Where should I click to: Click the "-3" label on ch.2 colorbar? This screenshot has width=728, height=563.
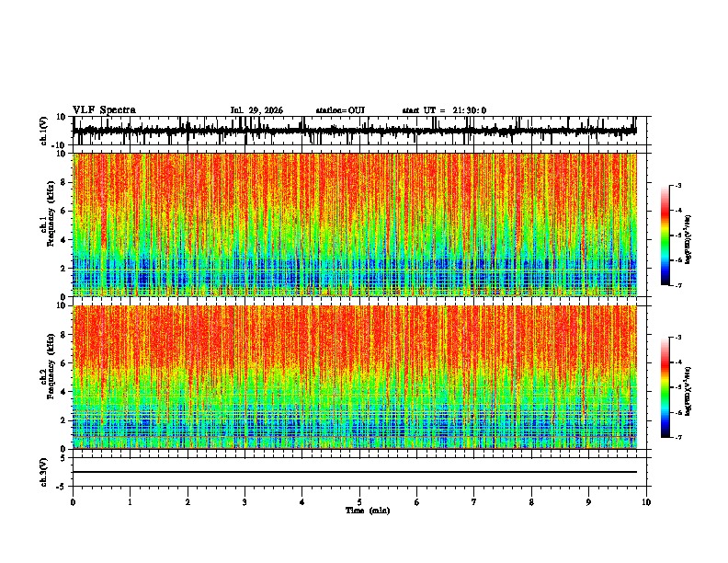(x=678, y=338)
